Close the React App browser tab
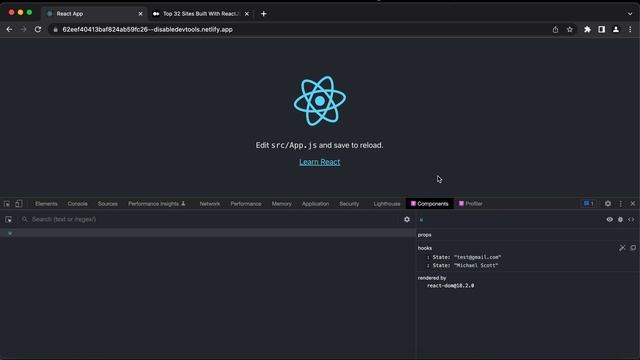 click(x=140, y=14)
